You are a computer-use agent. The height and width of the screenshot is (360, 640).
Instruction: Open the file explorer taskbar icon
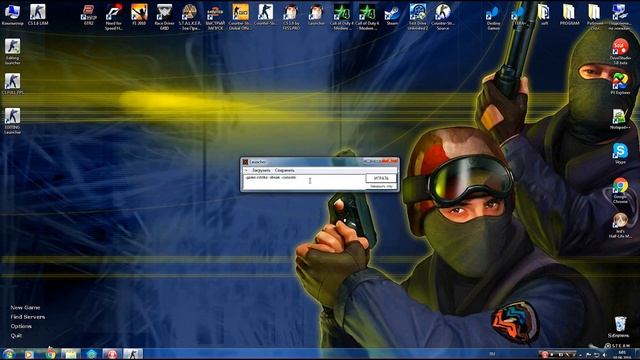click(x=71, y=354)
